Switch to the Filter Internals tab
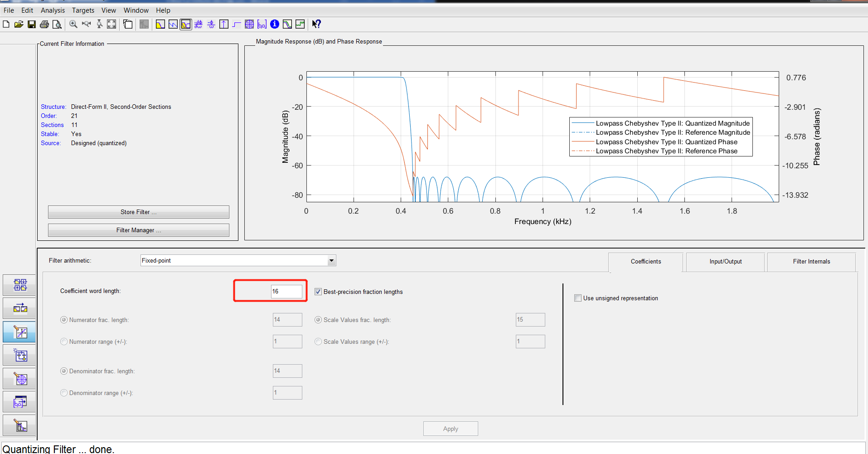868x454 pixels. [x=811, y=262]
